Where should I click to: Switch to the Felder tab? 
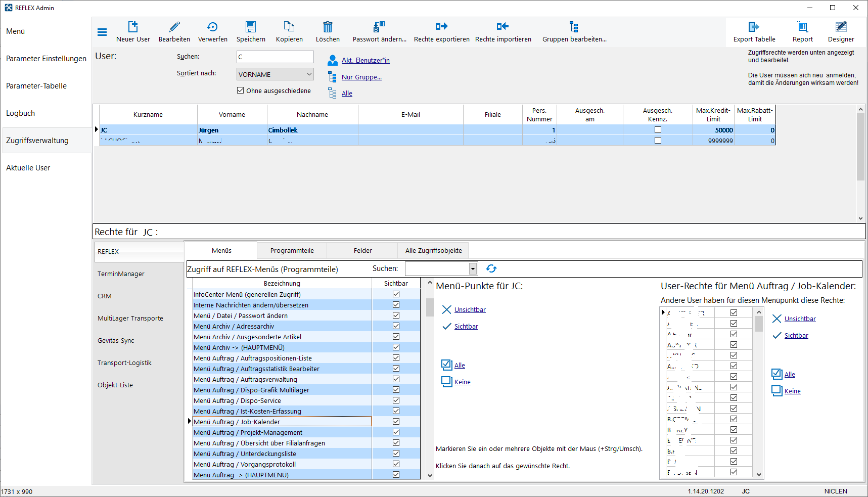click(362, 250)
